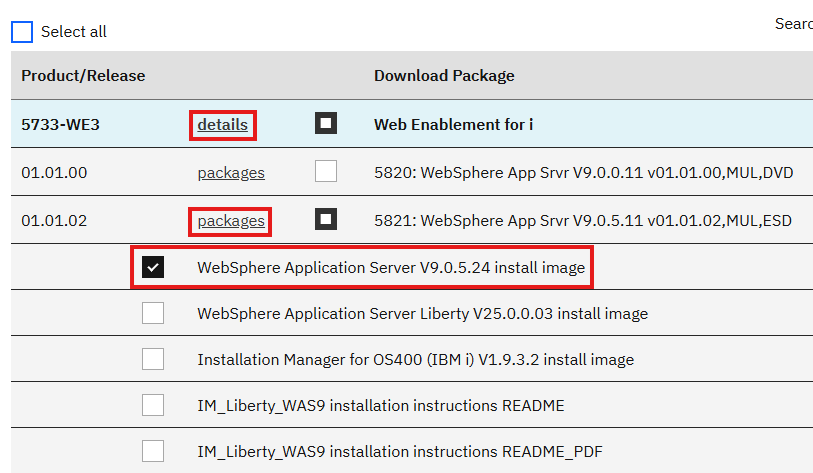Collapse packages for release 01.01.02
The image size is (813, 473).
pos(231,220)
